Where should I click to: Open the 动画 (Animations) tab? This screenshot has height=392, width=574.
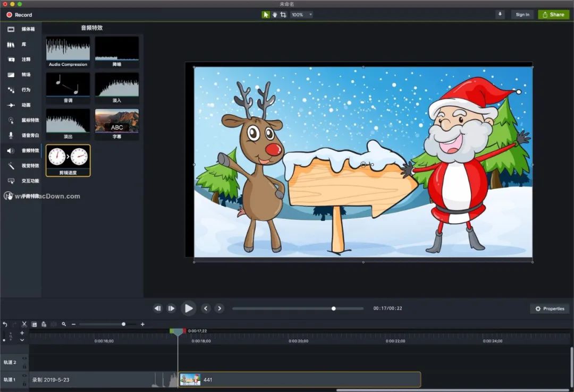click(x=21, y=105)
